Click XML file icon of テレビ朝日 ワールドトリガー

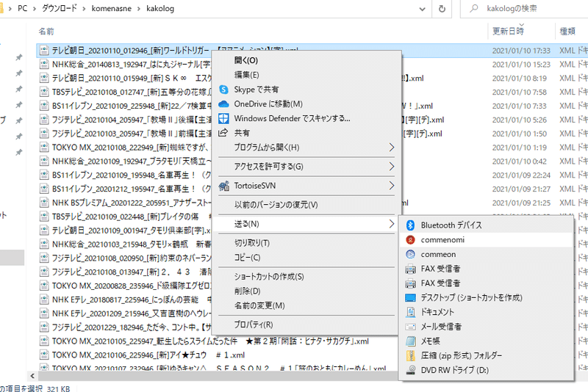tap(44, 50)
